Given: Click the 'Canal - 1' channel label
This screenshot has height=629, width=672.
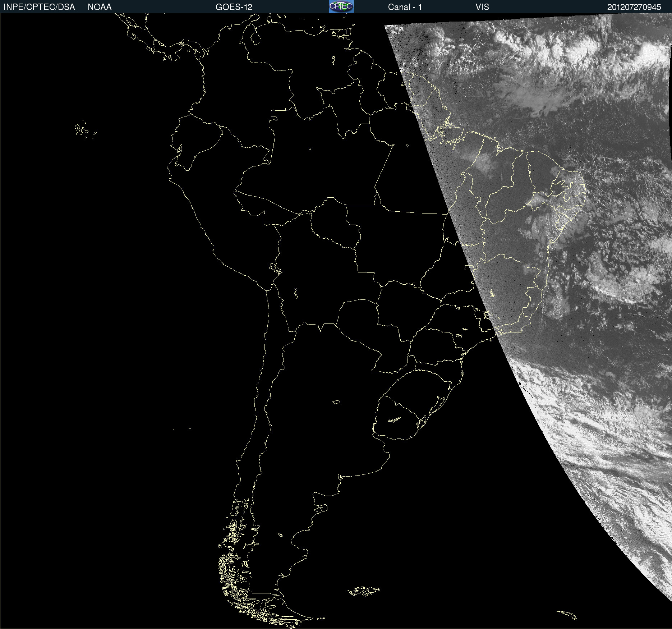Looking at the screenshot, I should click(x=405, y=7).
